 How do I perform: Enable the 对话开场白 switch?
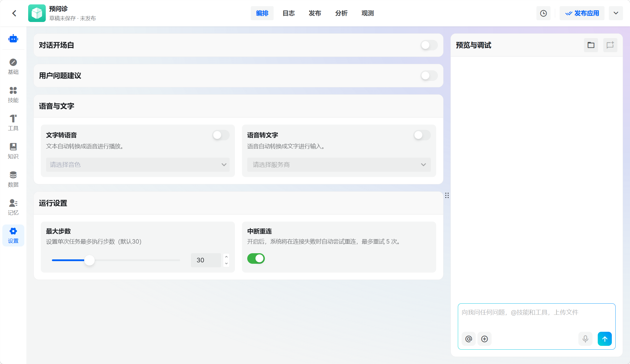[429, 45]
